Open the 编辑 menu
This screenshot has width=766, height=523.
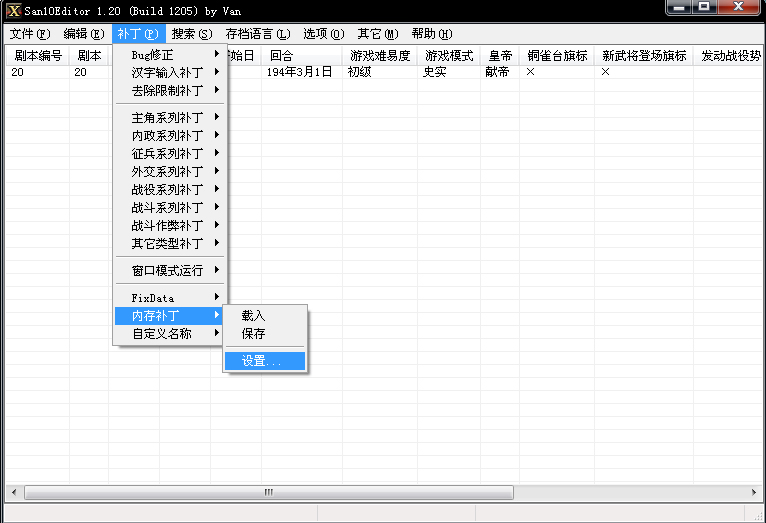[83, 34]
